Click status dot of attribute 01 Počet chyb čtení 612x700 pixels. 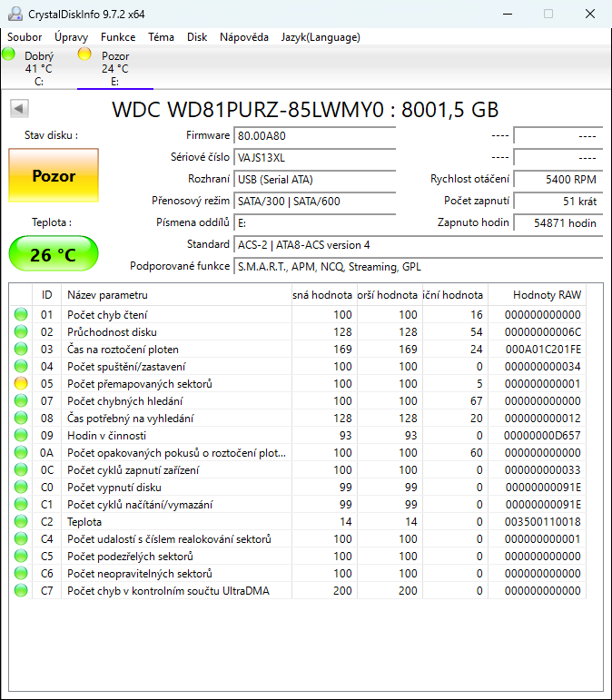[x=21, y=315]
